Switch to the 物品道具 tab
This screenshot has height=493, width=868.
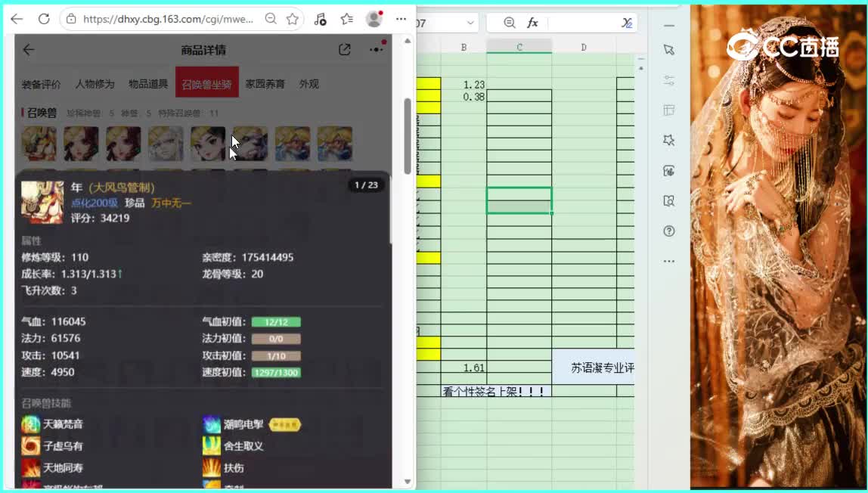coord(148,84)
